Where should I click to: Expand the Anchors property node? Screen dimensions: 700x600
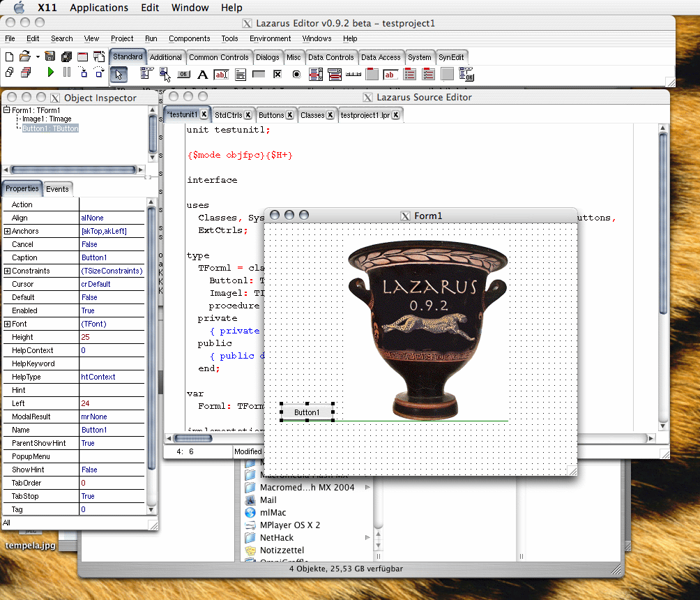7,231
